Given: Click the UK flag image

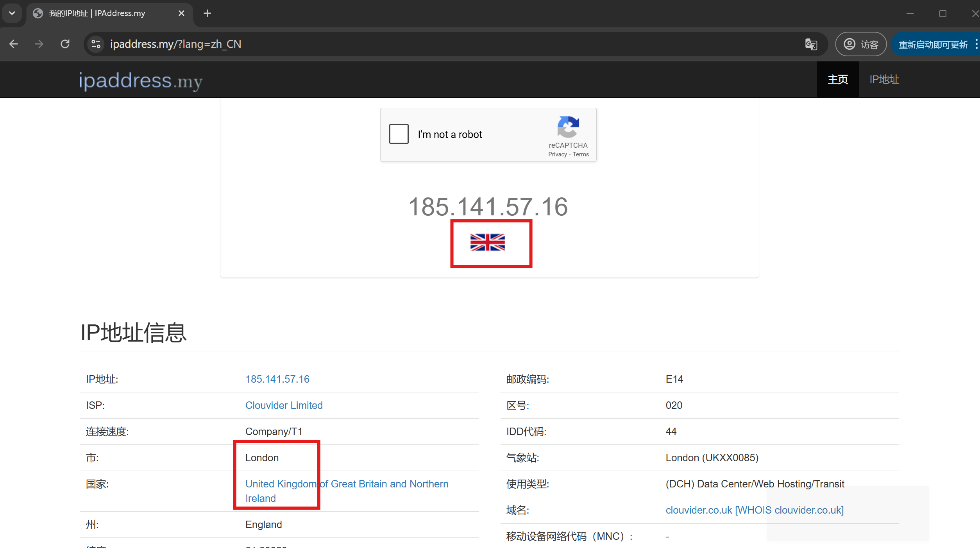Looking at the screenshot, I should tap(488, 242).
